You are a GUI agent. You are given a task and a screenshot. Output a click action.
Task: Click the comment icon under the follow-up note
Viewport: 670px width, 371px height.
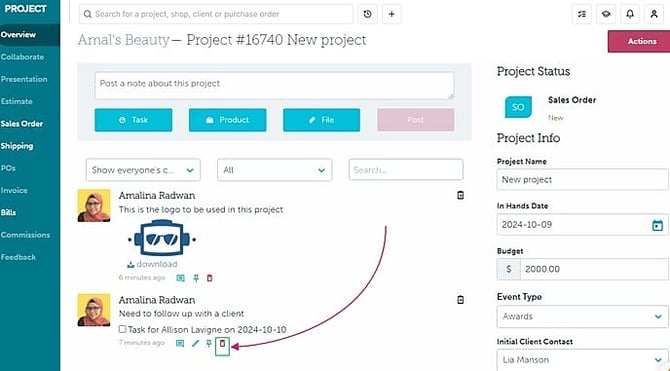[x=180, y=344]
